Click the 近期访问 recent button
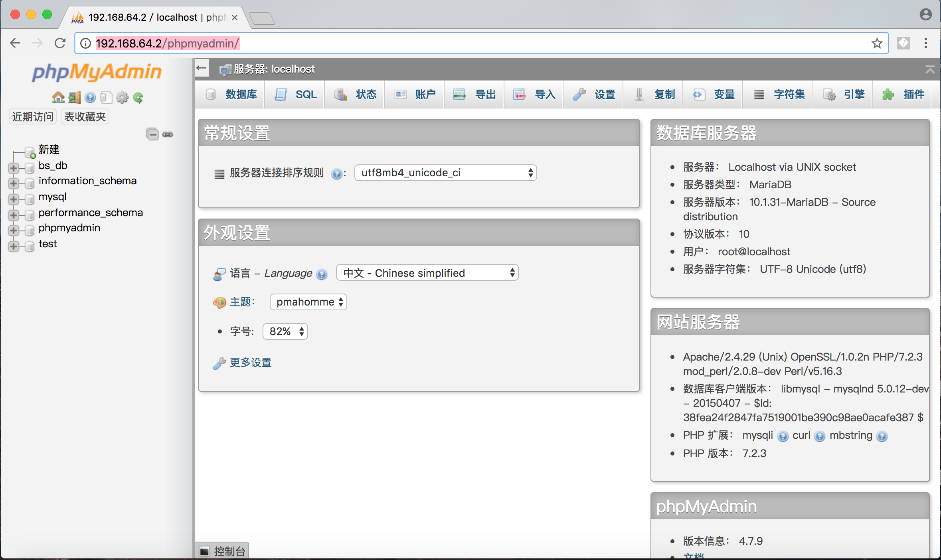This screenshot has height=560, width=941. click(x=33, y=116)
